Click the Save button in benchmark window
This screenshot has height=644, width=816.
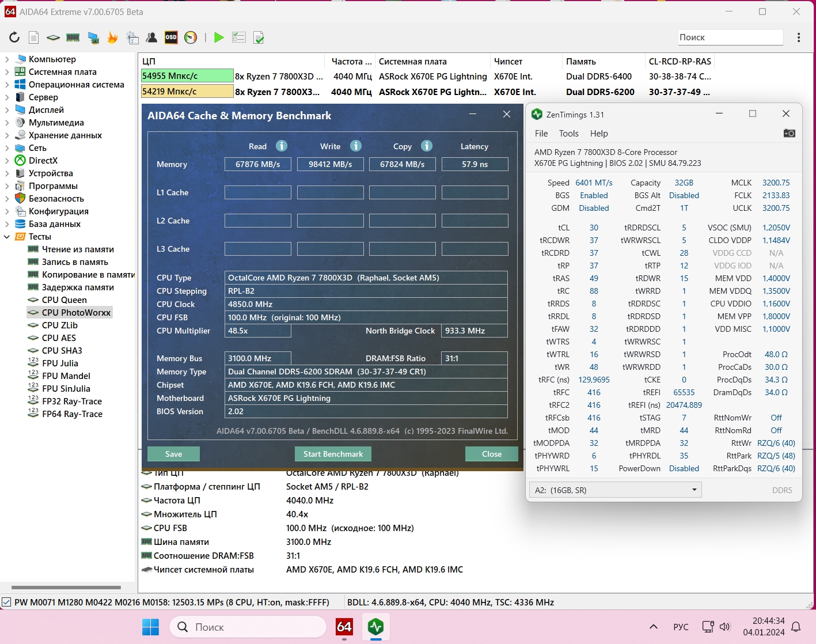(x=173, y=454)
